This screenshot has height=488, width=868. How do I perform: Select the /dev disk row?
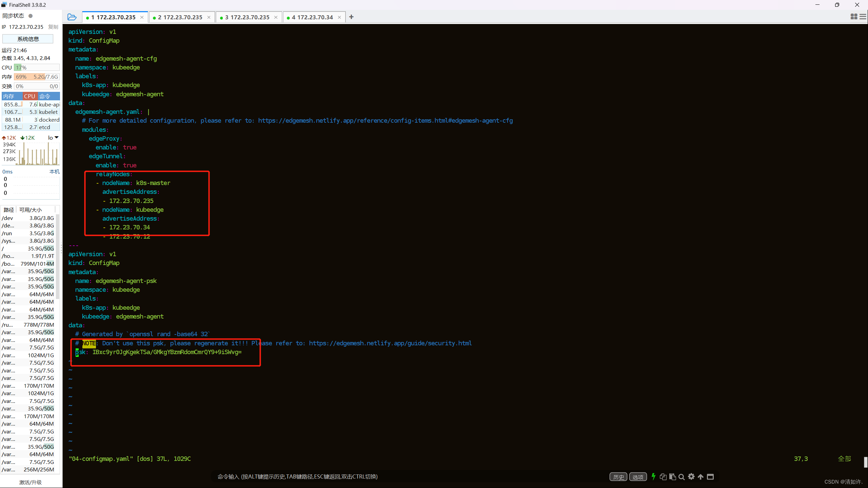pos(28,218)
